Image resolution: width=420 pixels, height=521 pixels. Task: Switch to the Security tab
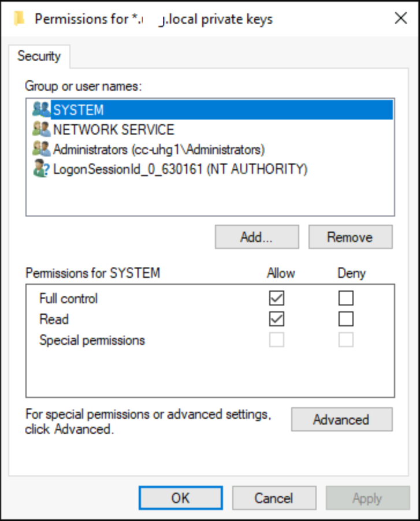pos(39,56)
